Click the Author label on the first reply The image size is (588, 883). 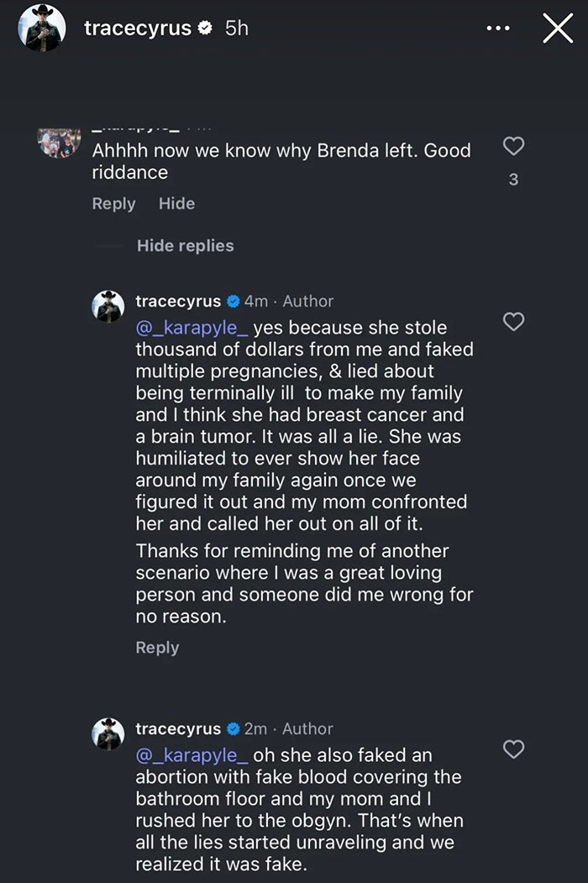[x=308, y=301]
